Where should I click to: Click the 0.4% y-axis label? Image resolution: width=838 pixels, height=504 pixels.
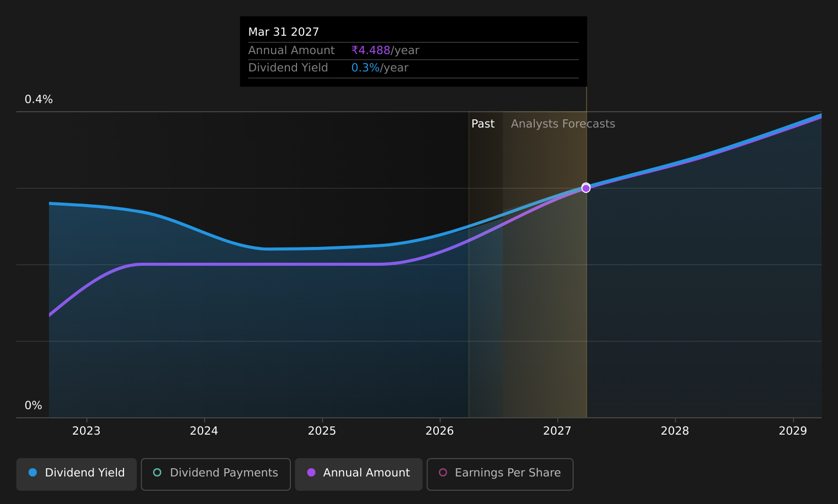pyautogui.click(x=39, y=99)
